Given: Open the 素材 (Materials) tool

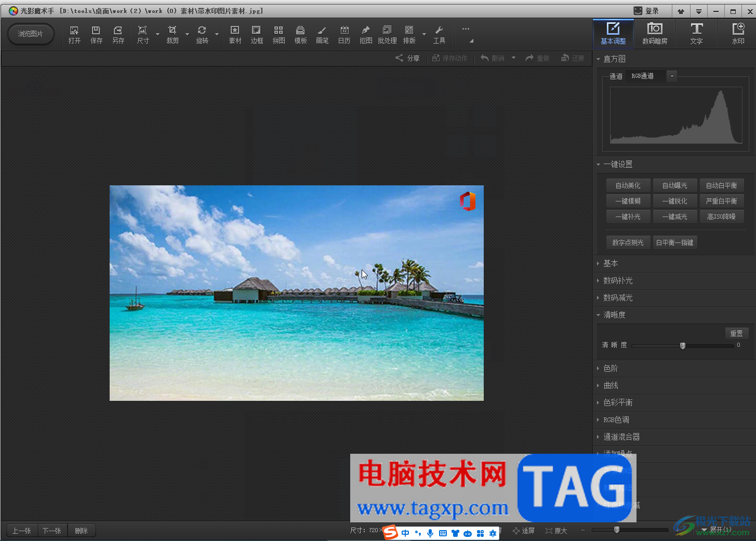Looking at the screenshot, I should pyautogui.click(x=235, y=35).
